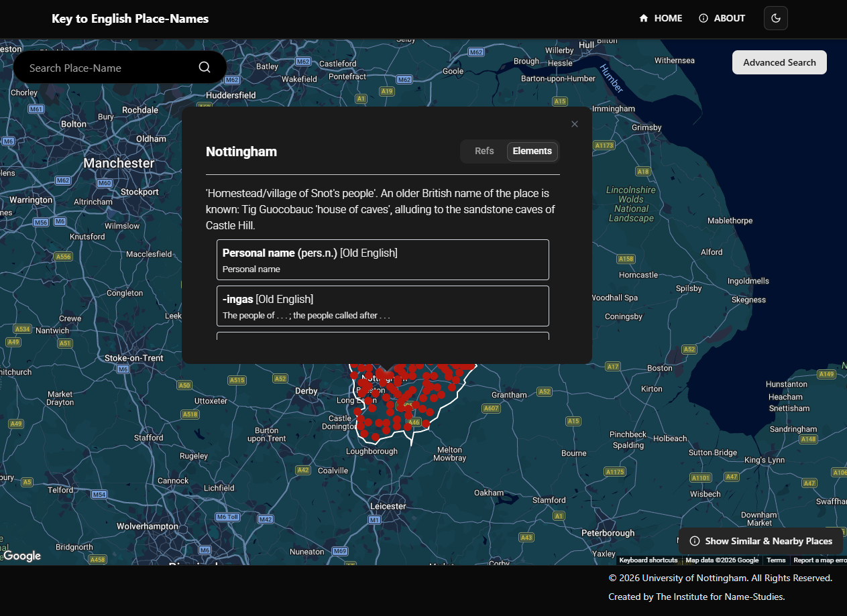Select the Personal name element card
This screenshot has height=616, width=847.
click(x=382, y=259)
